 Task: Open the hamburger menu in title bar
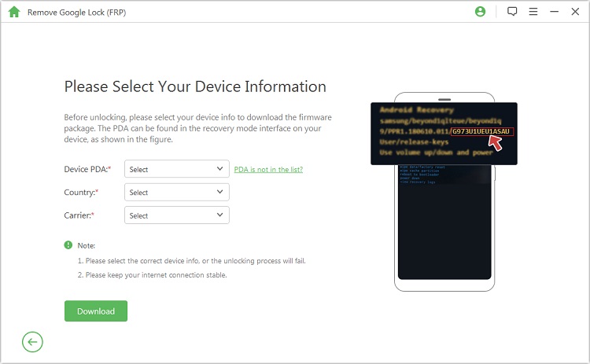(x=533, y=12)
